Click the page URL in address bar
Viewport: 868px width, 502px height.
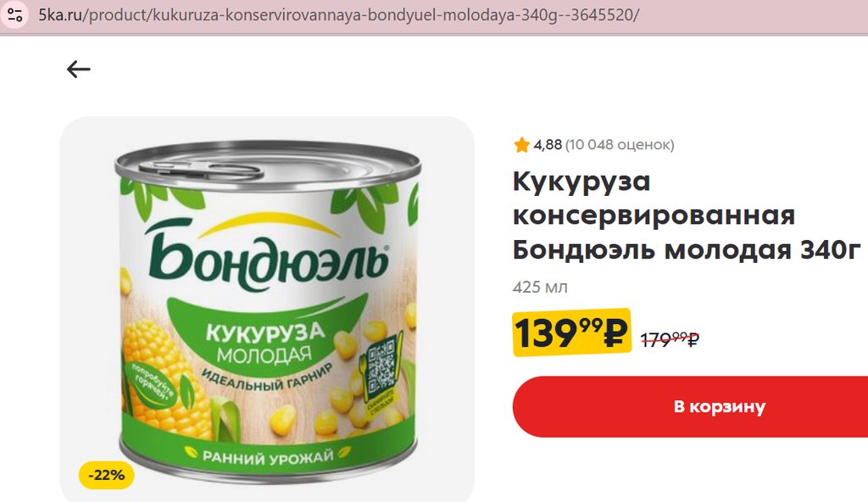tap(338, 15)
